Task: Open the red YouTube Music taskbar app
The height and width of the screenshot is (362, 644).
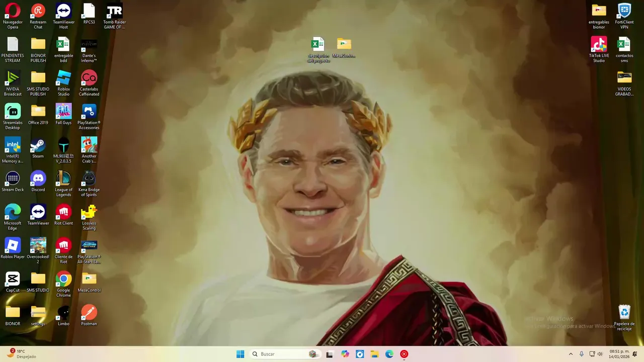Action: (x=404, y=354)
